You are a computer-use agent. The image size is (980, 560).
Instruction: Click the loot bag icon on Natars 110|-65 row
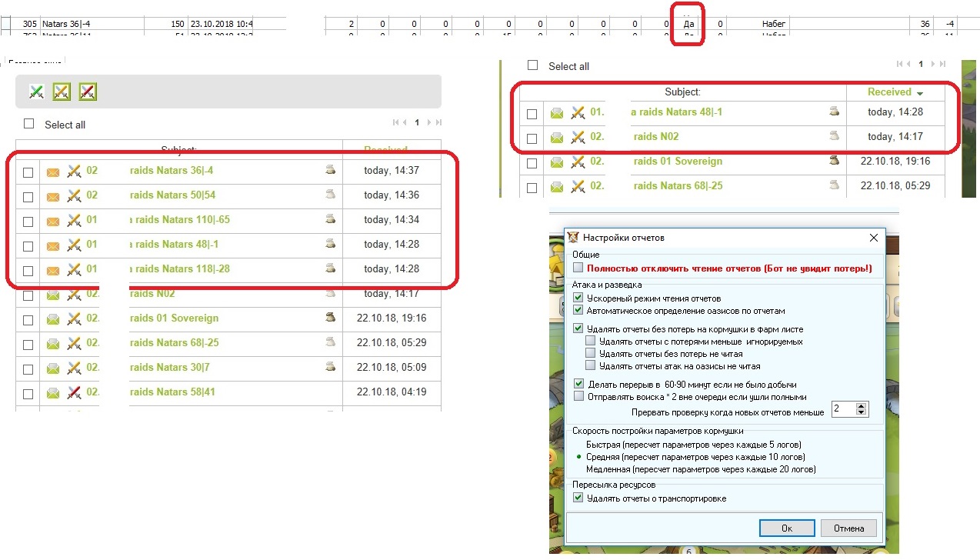(331, 219)
